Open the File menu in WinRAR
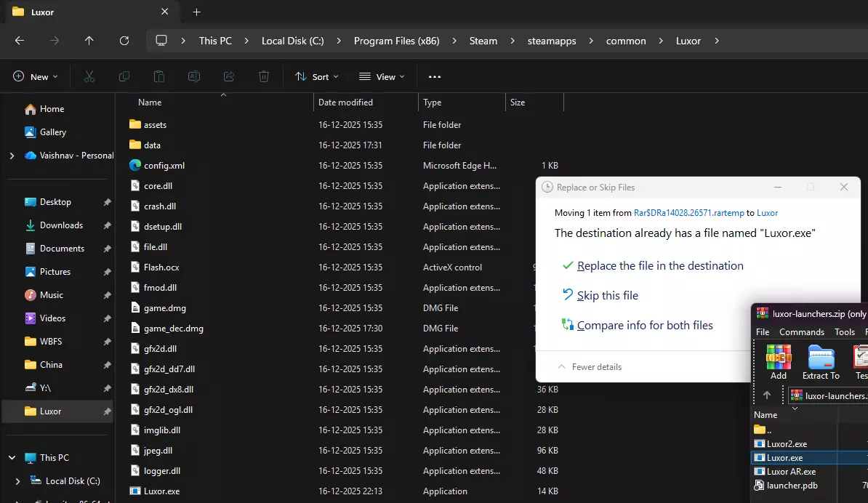 coord(763,332)
